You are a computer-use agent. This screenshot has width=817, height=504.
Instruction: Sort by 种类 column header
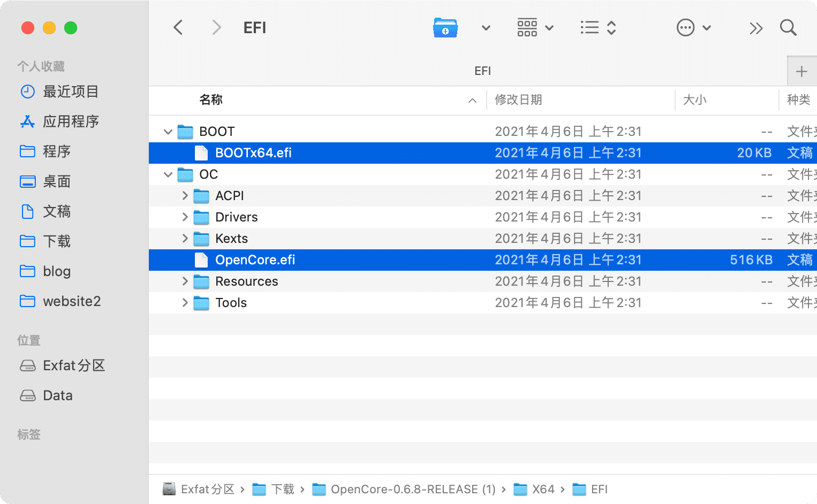coord(798,100)
